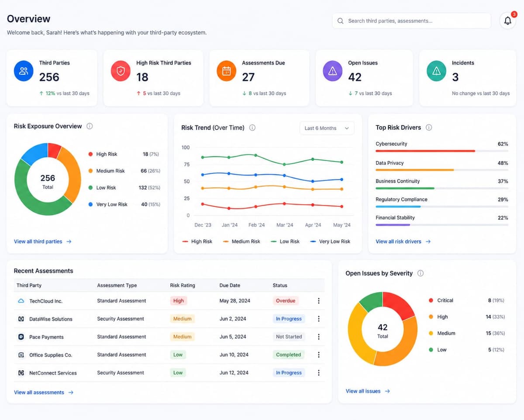This screenshot has height=420, width=524.
Task: Open View all risk drivers link
Action: click(403, 241)
